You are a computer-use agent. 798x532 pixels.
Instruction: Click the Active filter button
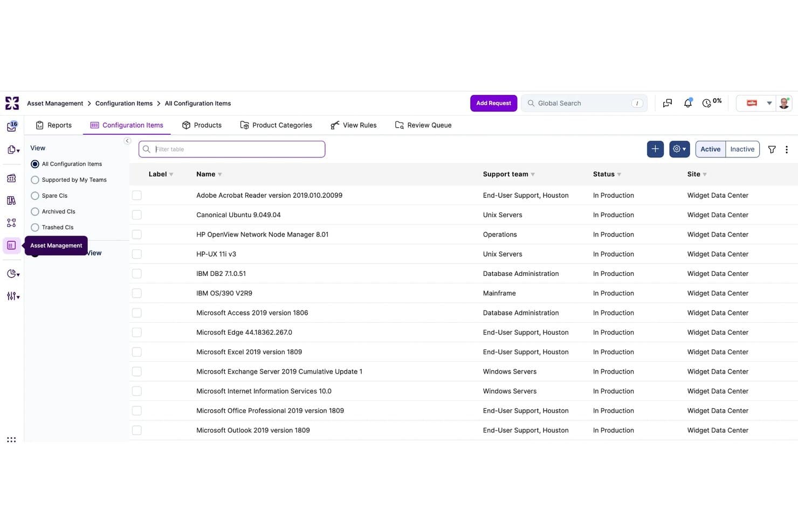click(711, 149)
